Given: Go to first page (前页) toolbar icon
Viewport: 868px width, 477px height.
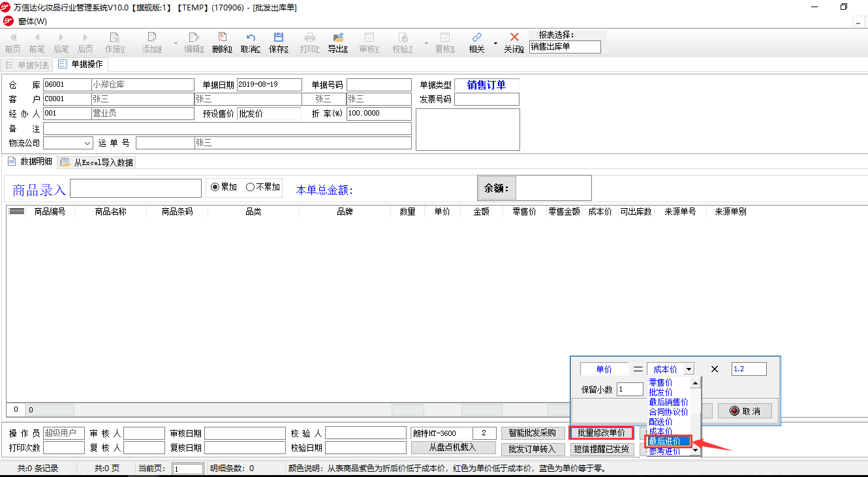Looking at the screenshot, I should click(12, 43).
